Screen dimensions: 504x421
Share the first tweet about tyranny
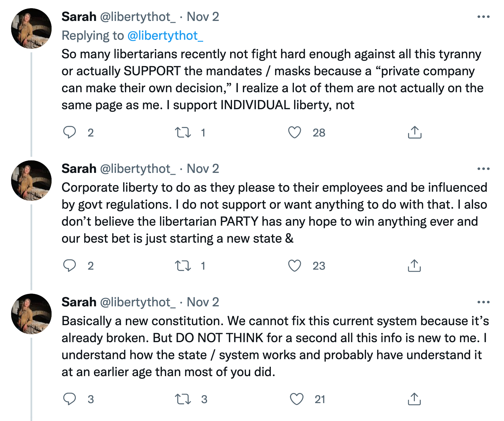(415, 133)
